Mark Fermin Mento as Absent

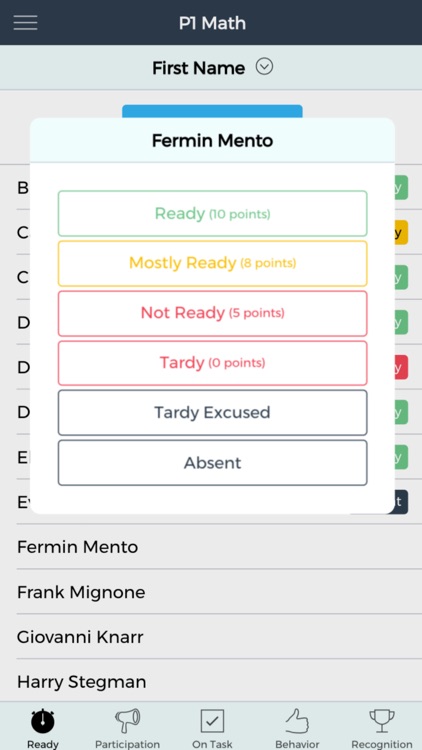pyautogui.click(x=212, y=463)
